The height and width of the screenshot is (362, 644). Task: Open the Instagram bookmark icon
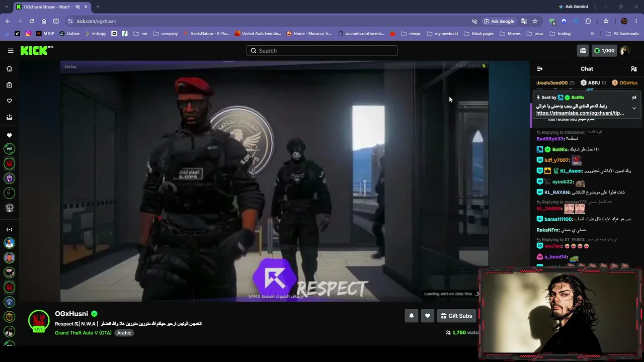click(28, 34)
